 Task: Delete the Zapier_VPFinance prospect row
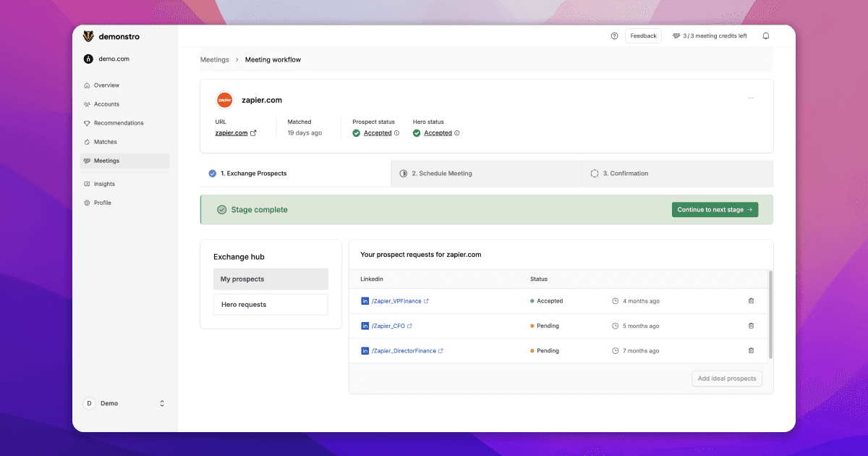coord(751,301)
